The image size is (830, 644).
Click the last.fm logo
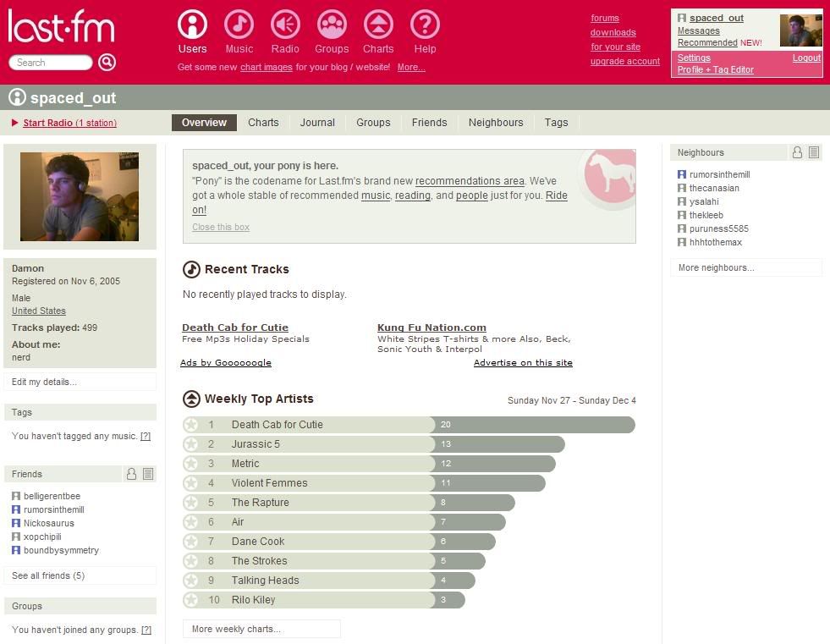point(61,26)
